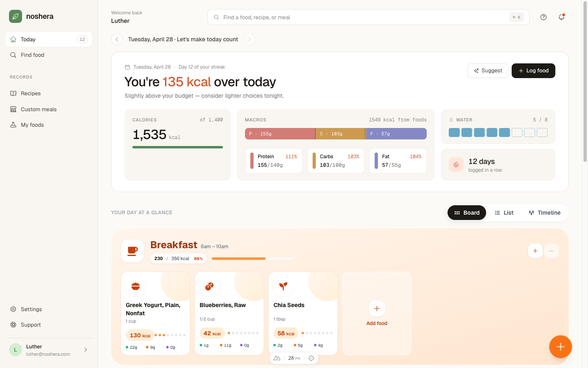This screenshot has width=588, height=368.
Task: Open Find food in sidebar
Action: (x=49, y=55)
